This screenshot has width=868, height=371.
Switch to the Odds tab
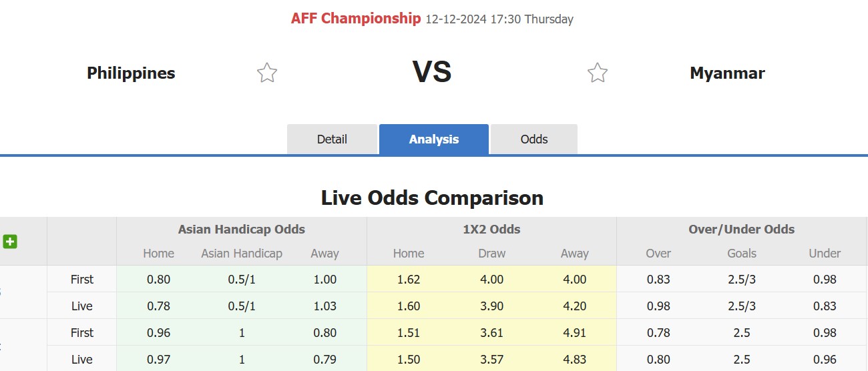[534, 139]
